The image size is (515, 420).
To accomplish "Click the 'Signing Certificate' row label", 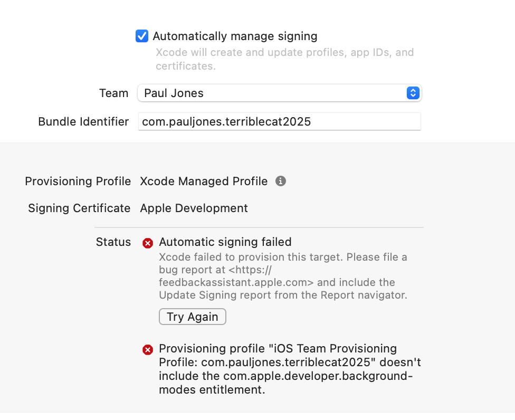I will tap(79, 208).
